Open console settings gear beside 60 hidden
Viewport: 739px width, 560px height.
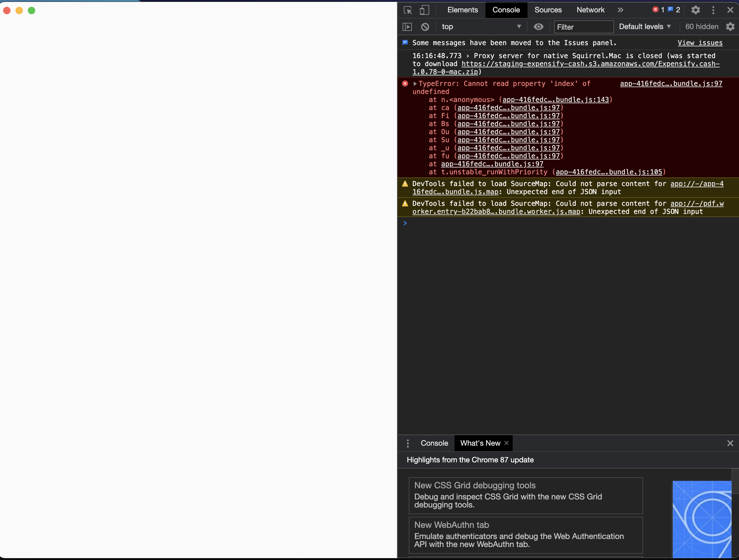(x=730, y=27)
